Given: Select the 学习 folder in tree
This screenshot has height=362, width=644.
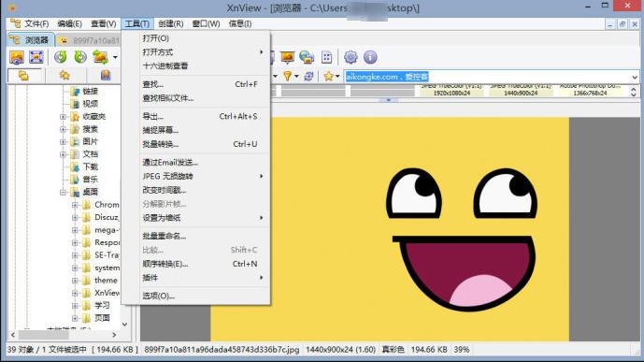Looking at the screenshot, I should click(102, 306).
